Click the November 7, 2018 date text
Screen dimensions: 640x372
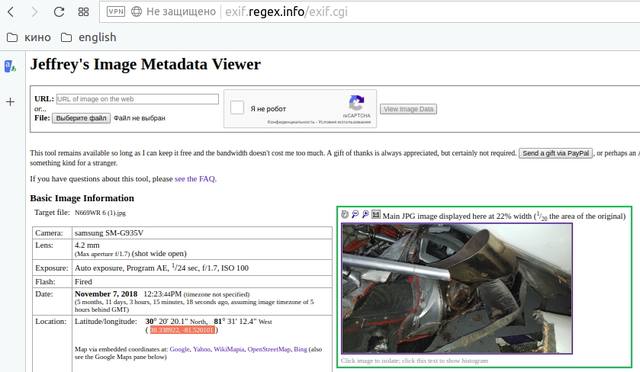[x=106, y=294]
